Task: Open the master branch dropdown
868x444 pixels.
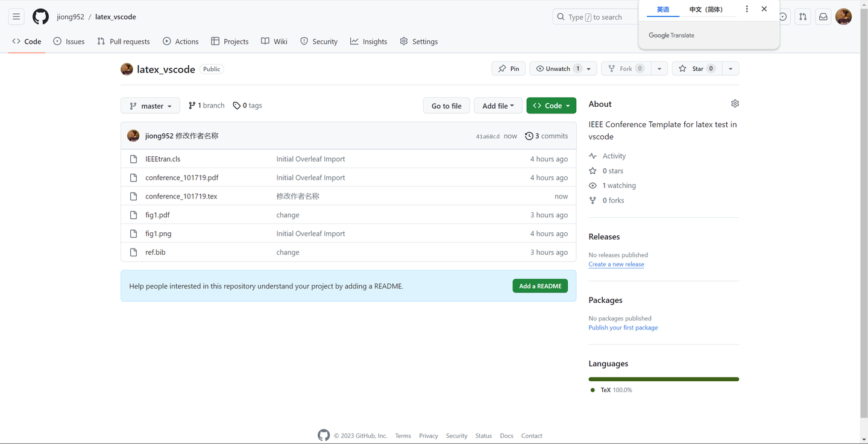Action: (149, 105)
